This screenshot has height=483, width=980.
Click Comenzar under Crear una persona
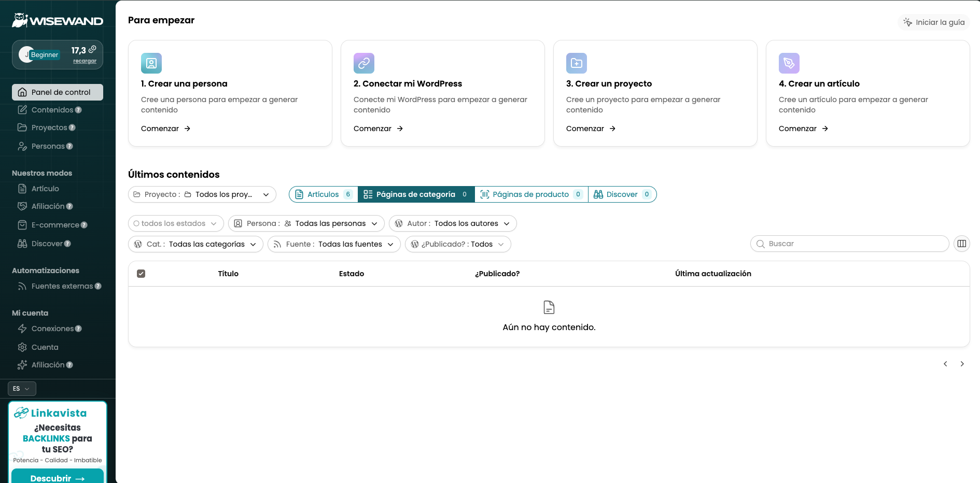tap(166, 129)
